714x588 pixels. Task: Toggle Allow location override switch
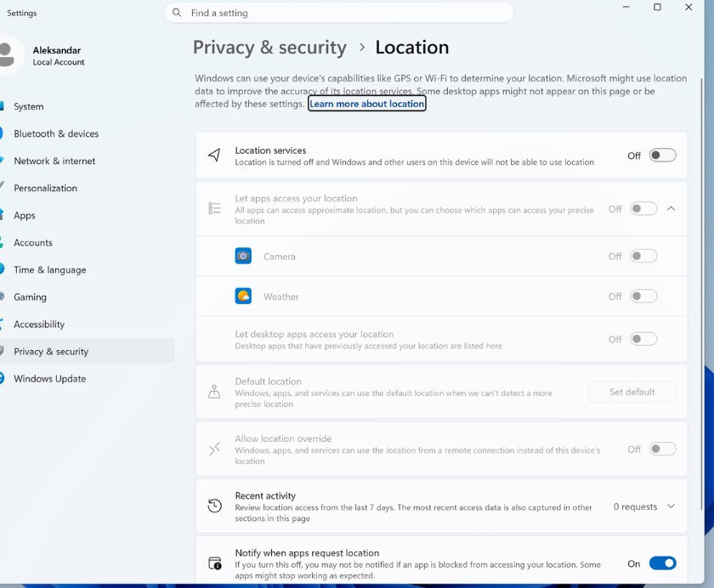pyautogui.click(x=662, y=449)
